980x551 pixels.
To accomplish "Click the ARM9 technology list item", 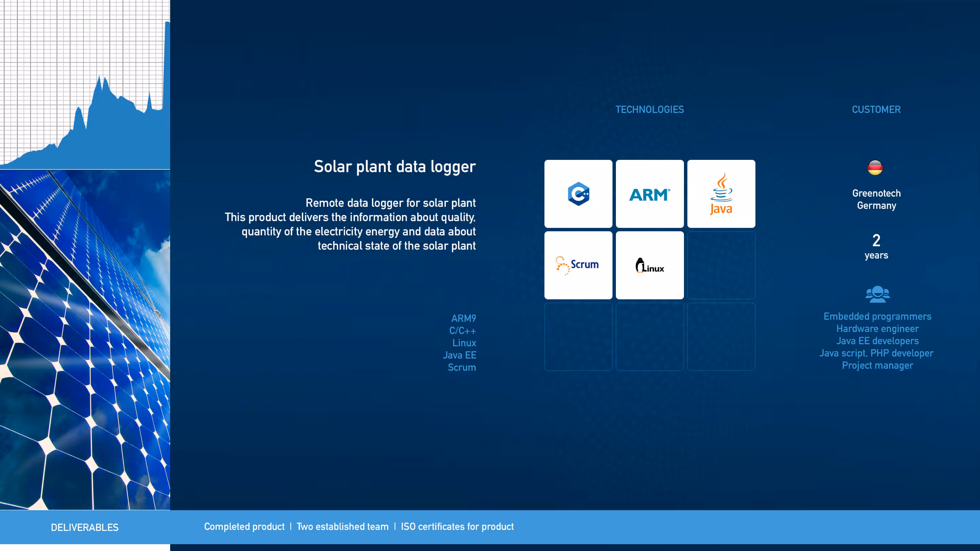I will 463,318.
